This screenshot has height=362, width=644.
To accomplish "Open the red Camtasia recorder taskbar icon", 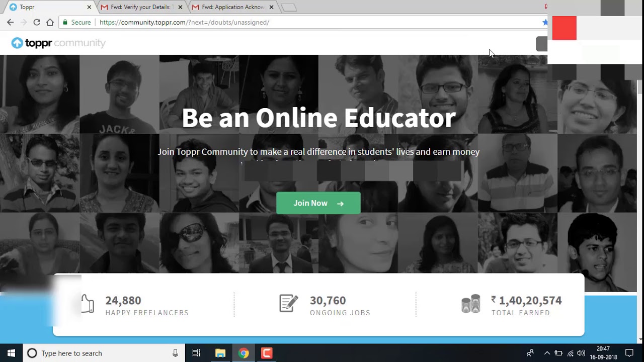I will (x=267, y=353).
